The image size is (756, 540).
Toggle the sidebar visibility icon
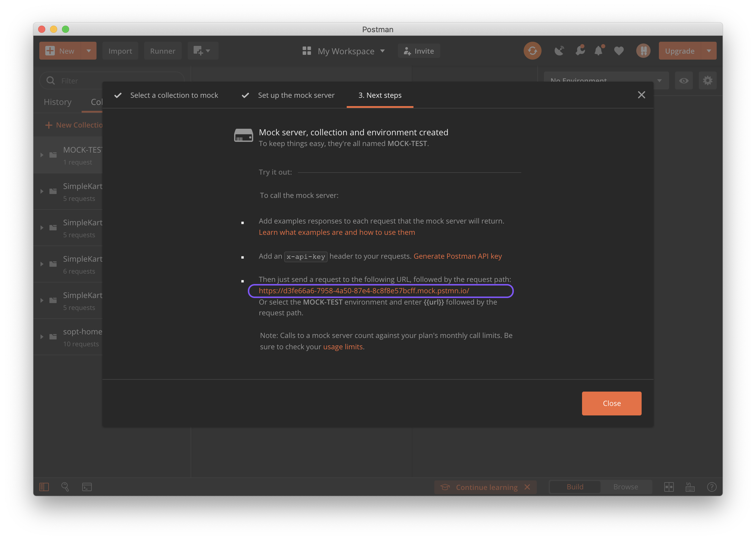click(x=44, y=487)
